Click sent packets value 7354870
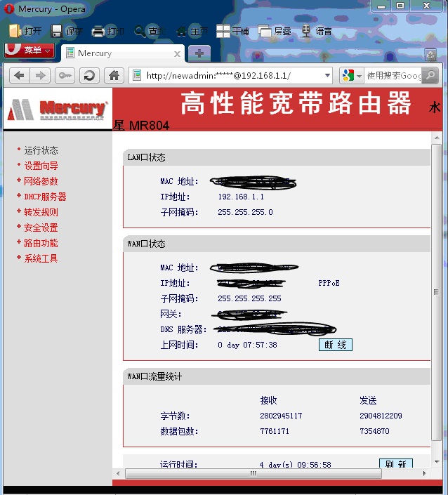Screen dimensions: 448x495 (x=374, y=431)
